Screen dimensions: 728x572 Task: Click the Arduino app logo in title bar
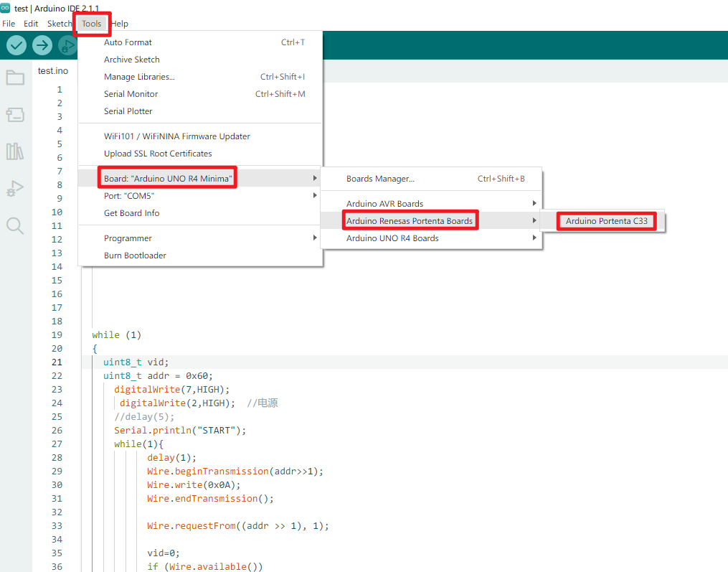(6, 8)
